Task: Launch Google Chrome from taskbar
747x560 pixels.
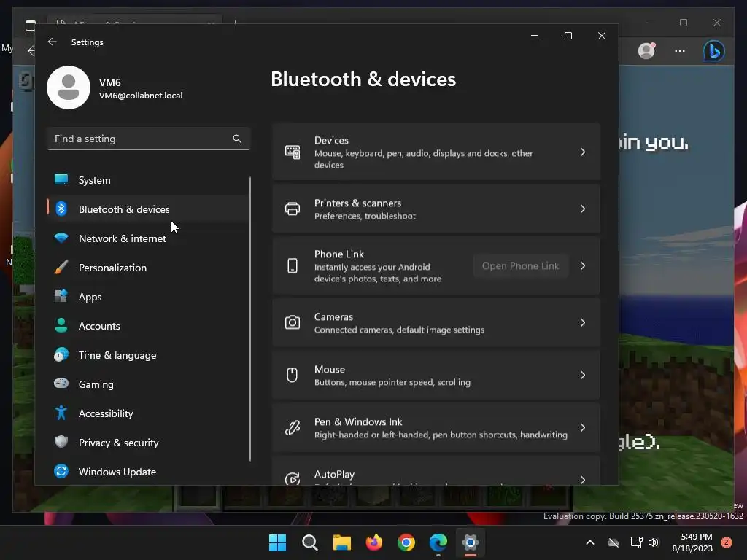Action: point(406,542)
